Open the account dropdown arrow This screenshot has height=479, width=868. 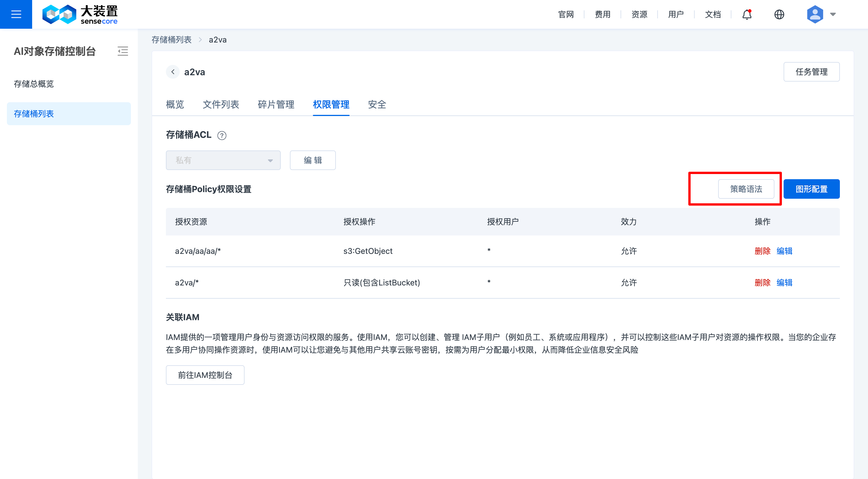click(x=832, y=15)
